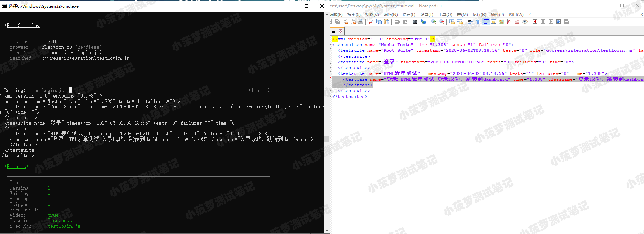This screenshot has height=234, width=644.
Task: Click "(Run Starting)" text in cmd
Action: pyautogui.click(x=23, y=25)
